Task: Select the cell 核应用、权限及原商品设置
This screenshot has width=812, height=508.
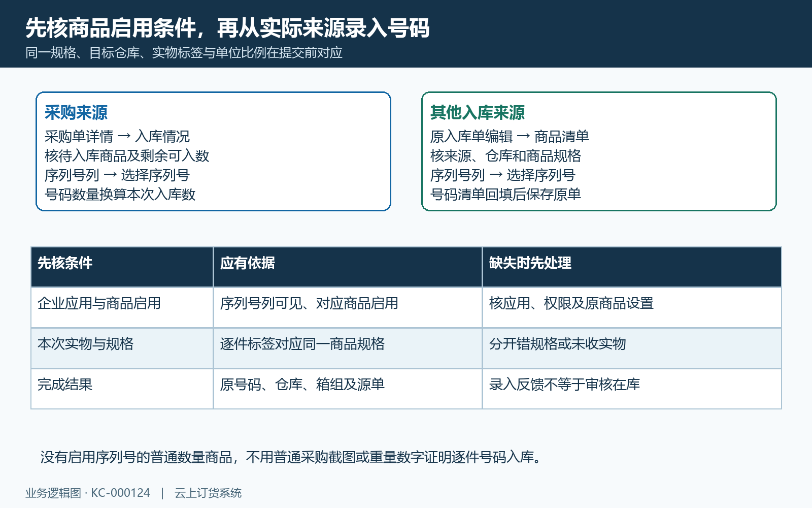Action: [632, 308]
